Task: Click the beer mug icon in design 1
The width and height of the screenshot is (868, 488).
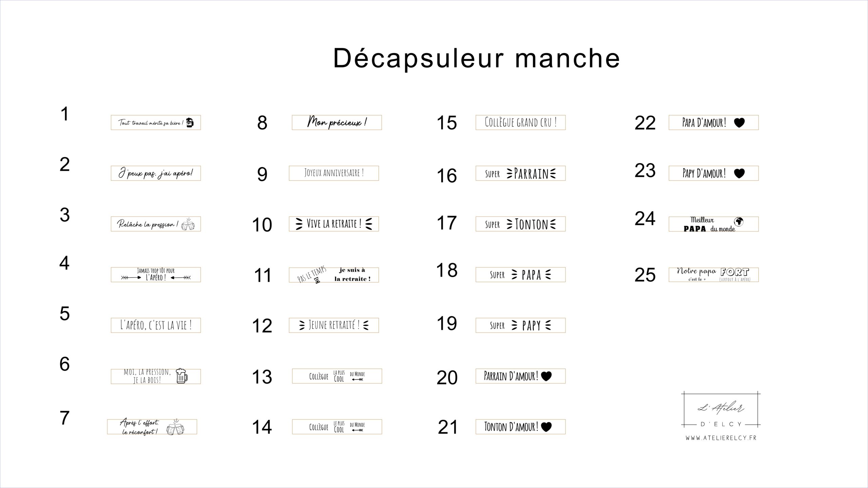Action: [190, 122]
